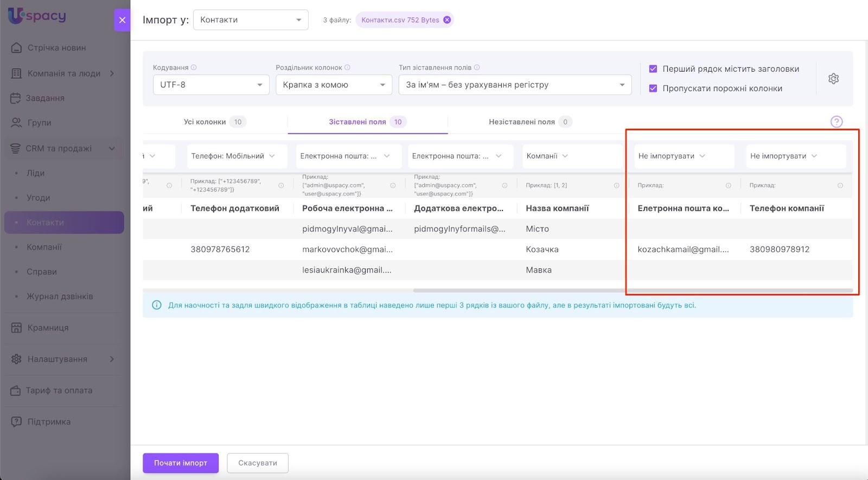
Task: Click the purple question mark help icon
Action: pyautogui.click(x=836, y=122)
